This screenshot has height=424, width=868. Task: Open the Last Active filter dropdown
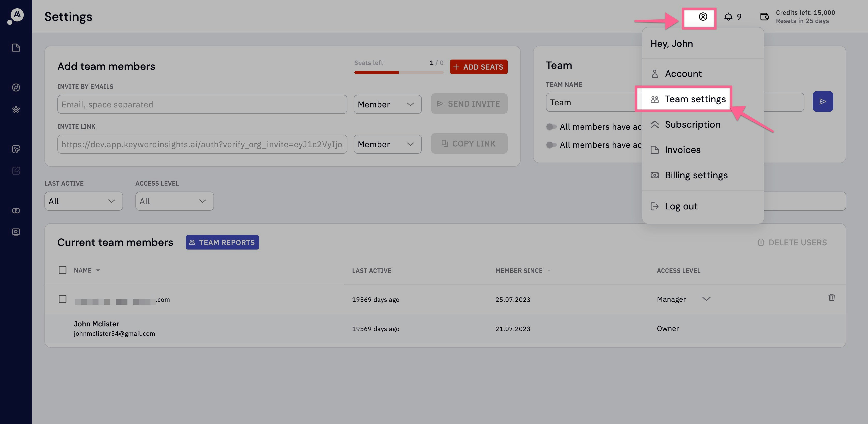(83, 201)
